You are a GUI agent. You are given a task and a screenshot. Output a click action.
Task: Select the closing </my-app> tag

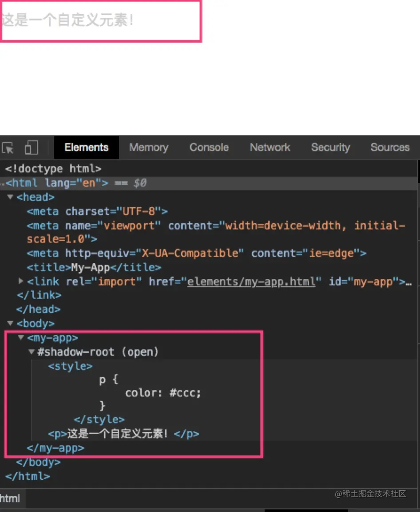point(55,448)
